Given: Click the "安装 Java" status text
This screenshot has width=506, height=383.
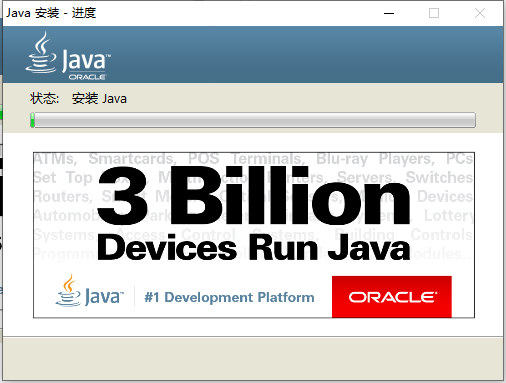Looking at the screenshot, I should click(x=99, y=99).
